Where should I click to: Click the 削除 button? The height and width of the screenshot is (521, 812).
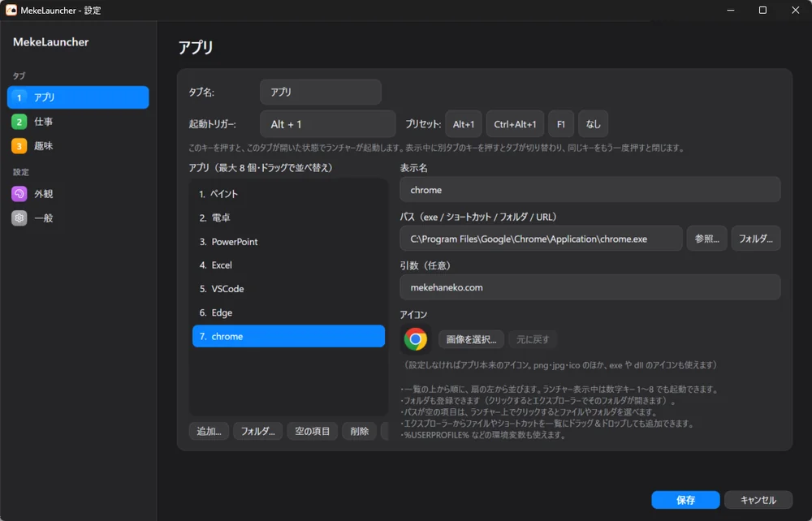pos(360,431)
